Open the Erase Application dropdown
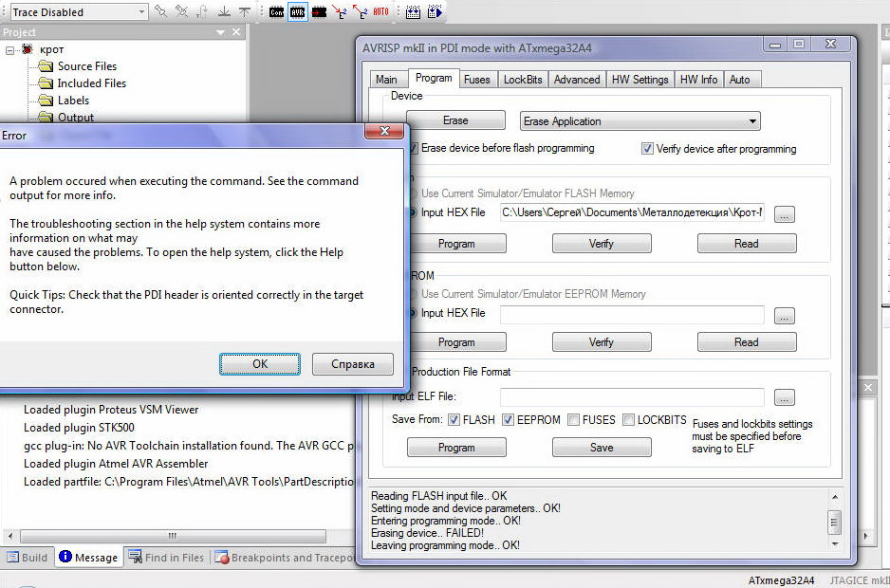The height and width of the screenshot is (588, 890). pyautogui.click(x=752, y=121)
